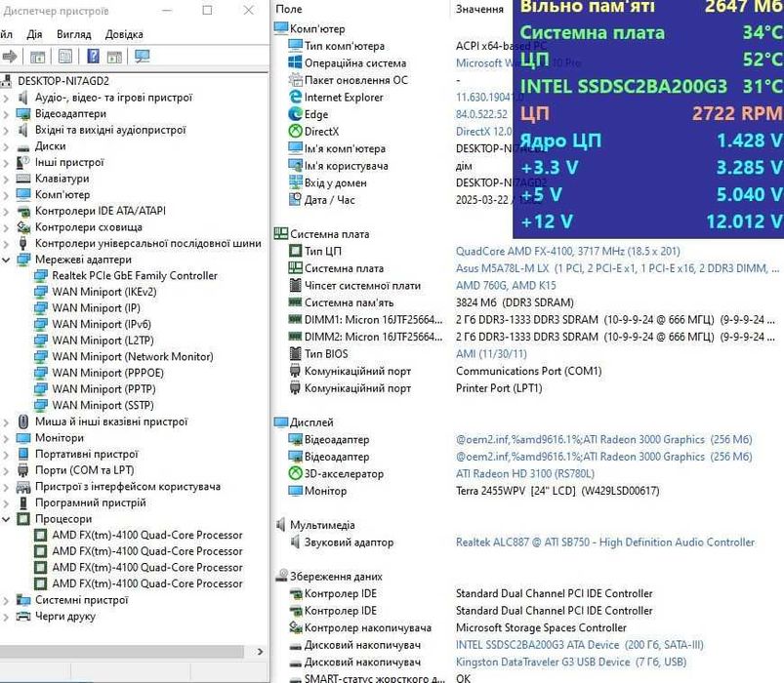Image resolution: width=784 pixels, height=683 pixels.
Task: Expand Аудіо-, відео- та ігрові пристрої node
Action: coord(6,98)
